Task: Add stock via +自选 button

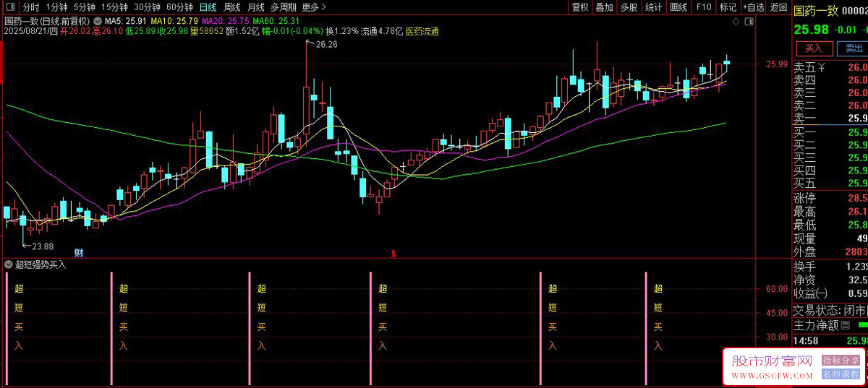Action: coord(753,7)
